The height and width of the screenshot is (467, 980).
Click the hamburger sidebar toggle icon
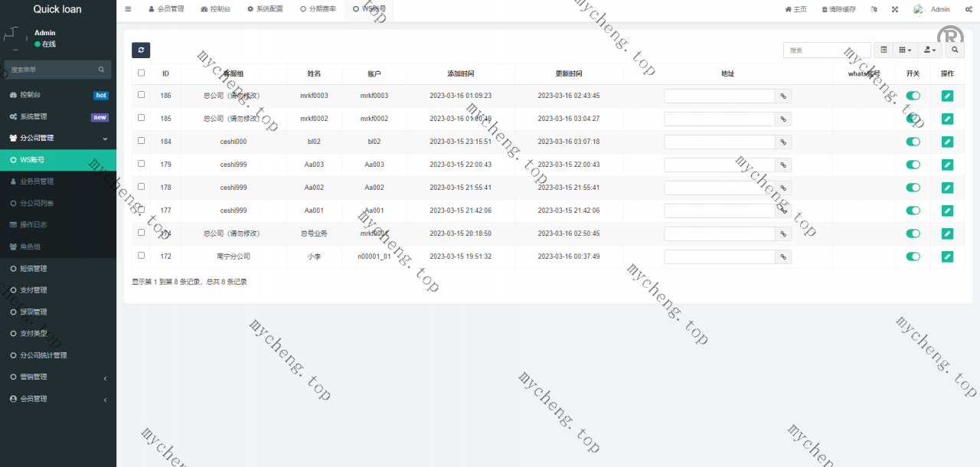click(x=128, y=9)
